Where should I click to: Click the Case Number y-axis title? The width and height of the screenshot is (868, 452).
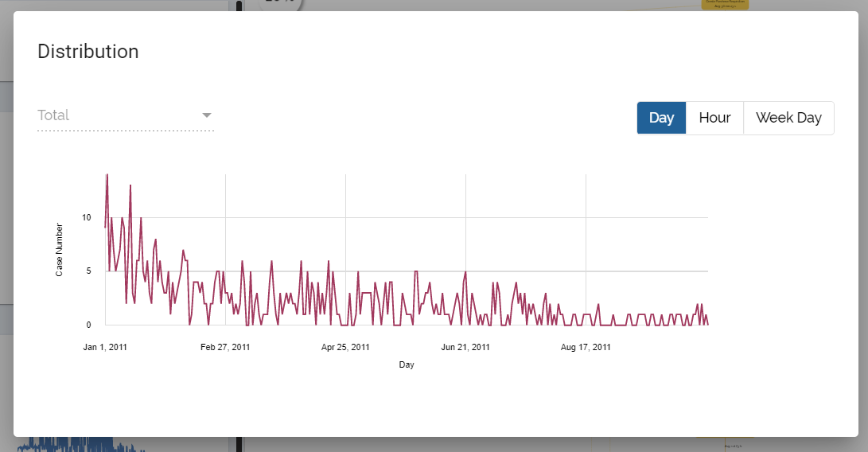click(x=60, y=250)
